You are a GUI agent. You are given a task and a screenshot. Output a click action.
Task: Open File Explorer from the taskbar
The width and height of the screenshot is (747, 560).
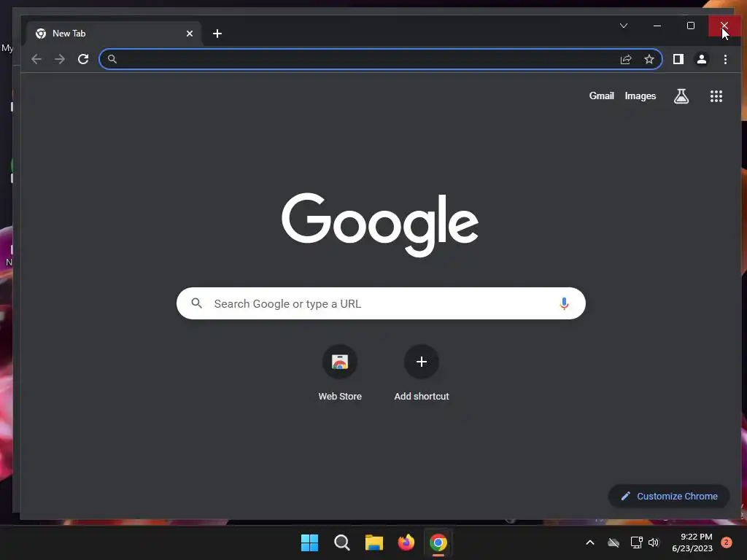374,542
